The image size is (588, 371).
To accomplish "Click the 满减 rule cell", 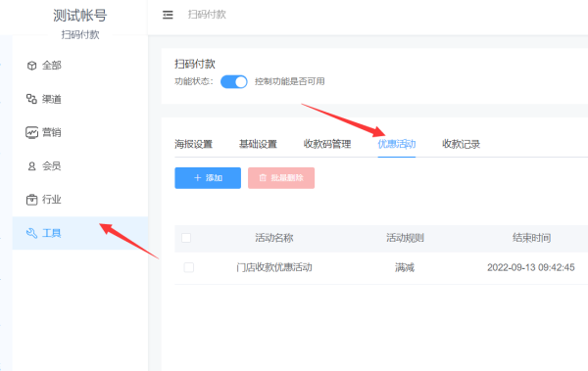I will (405, 267).
